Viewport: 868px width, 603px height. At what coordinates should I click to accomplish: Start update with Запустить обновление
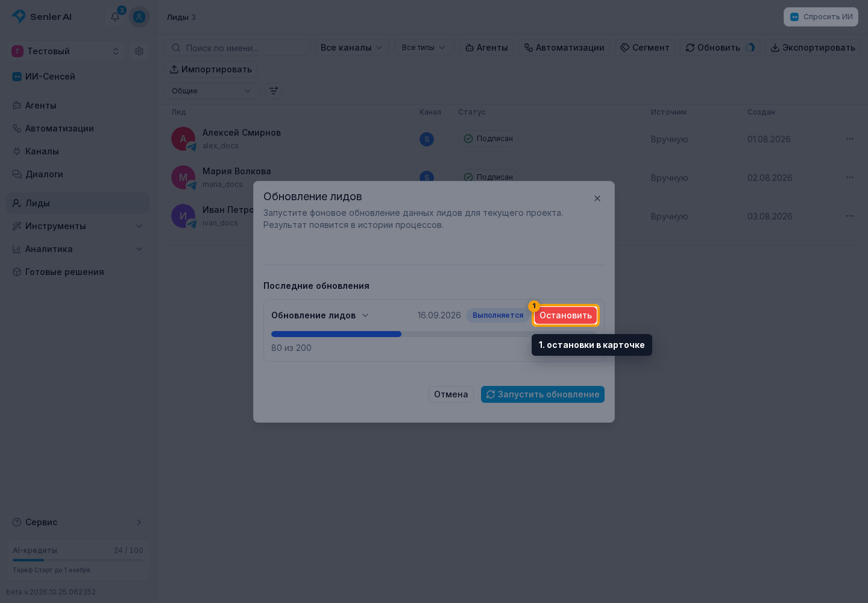[x=542, y=394]
